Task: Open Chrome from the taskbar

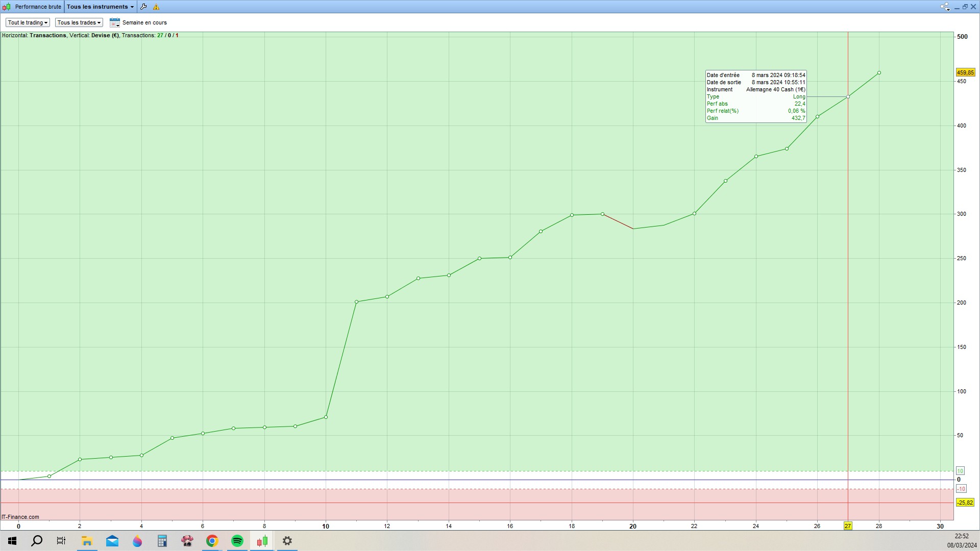Action: (x=212, y=541)
